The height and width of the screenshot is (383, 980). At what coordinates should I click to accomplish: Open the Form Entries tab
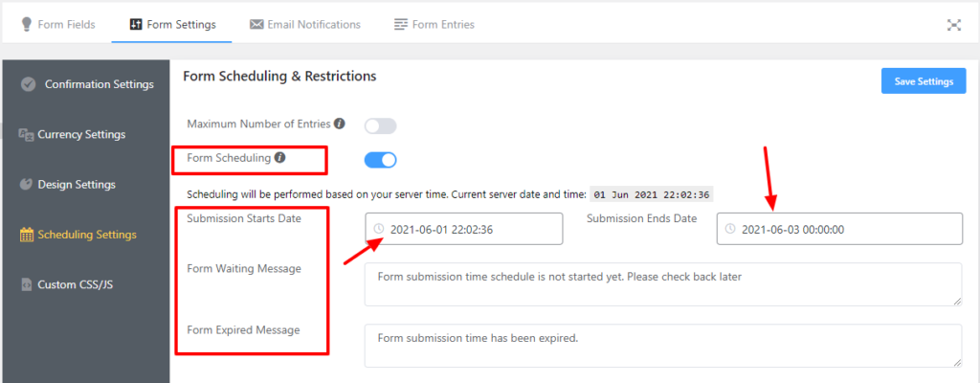(x=434, y=25)
